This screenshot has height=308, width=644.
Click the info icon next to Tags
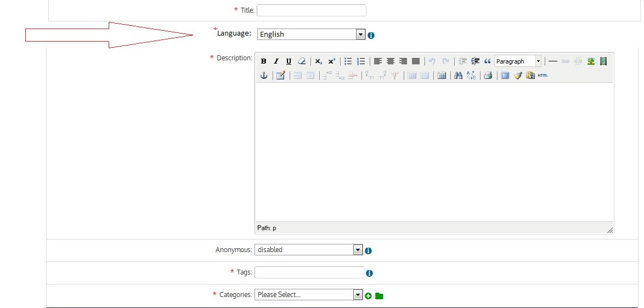pos(369,273)
